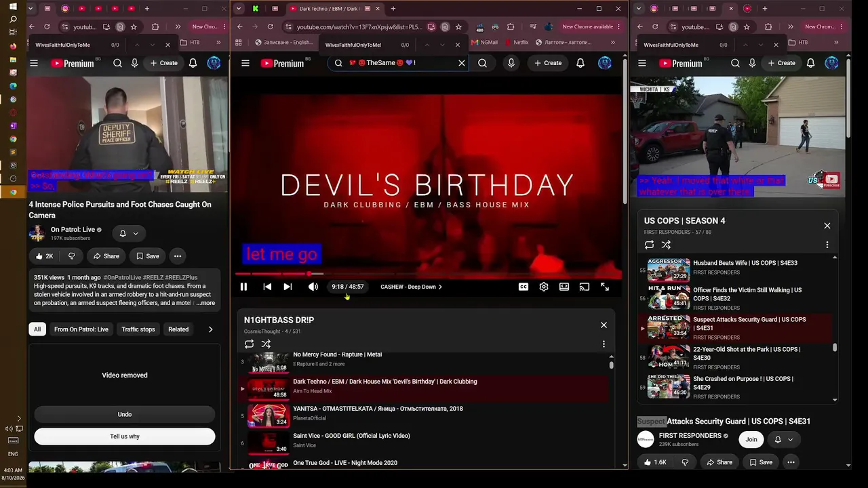The height and width of the screenshot is (488, 868).
Task: Open NGMail bookmark in middle browser
Action: pos(484,42)
